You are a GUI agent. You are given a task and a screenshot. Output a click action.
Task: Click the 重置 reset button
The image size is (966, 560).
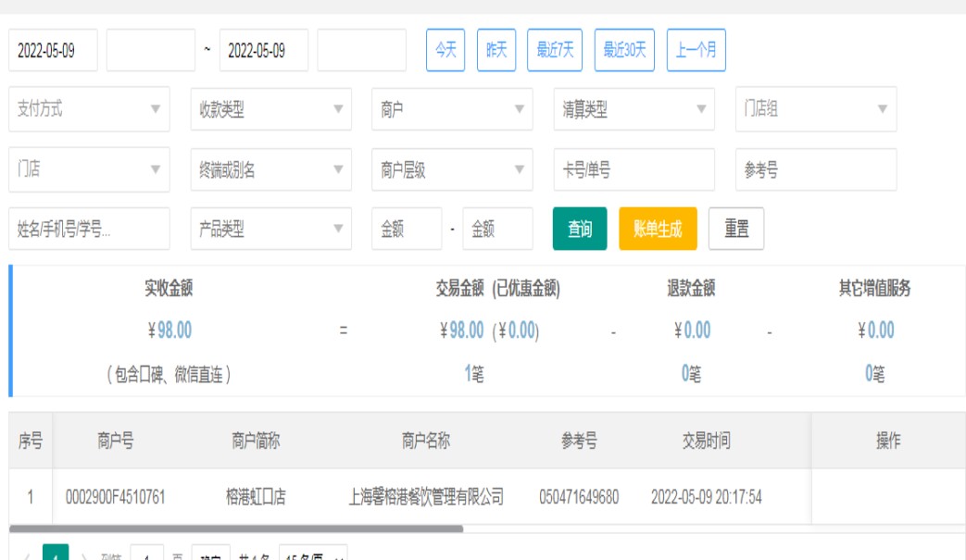click(736, 229)
